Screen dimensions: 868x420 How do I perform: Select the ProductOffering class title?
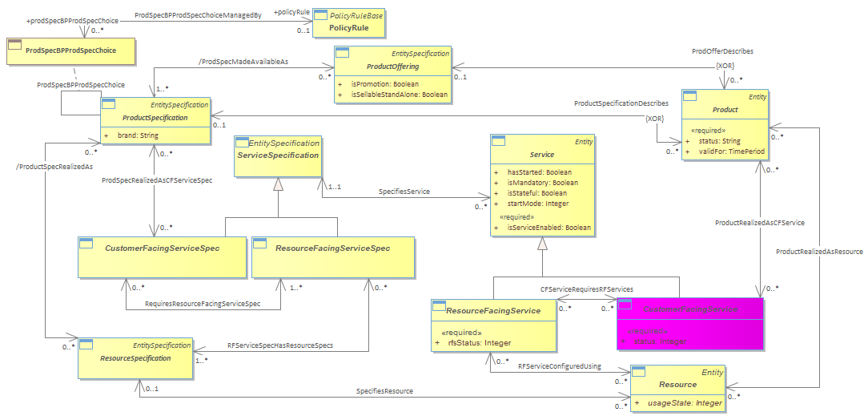click(393, 67)
